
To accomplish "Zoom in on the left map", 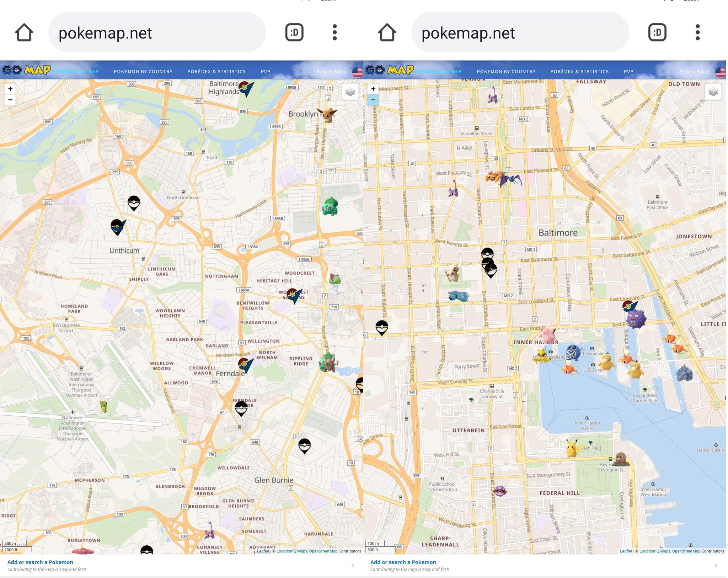I will (x=10, y=89).
